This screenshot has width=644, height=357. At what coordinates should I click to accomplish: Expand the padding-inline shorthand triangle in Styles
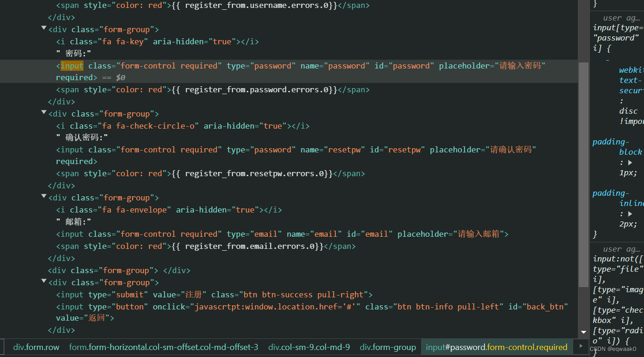pyautogui.click(x=630, y=214)
